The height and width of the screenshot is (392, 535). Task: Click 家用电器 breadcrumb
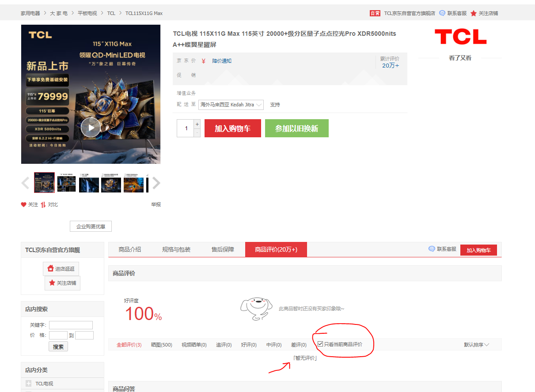point(30,13)
